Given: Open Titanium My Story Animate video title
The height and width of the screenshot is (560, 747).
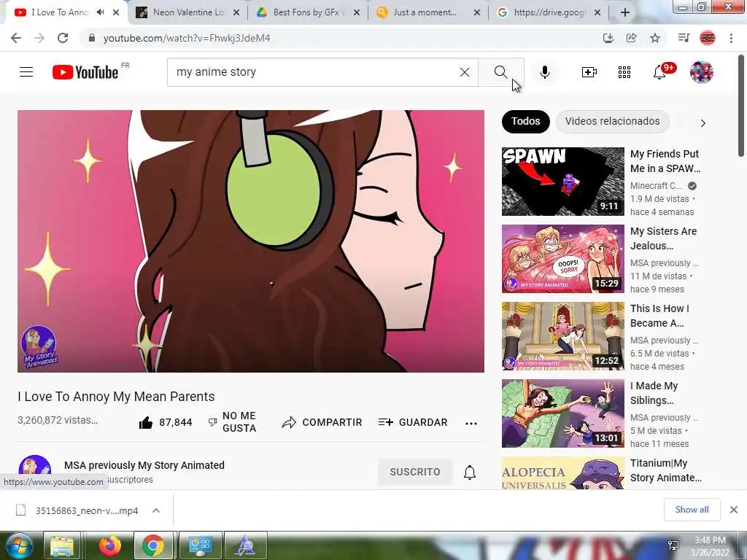Looking at the screenshot, I should tap(665, 470).
